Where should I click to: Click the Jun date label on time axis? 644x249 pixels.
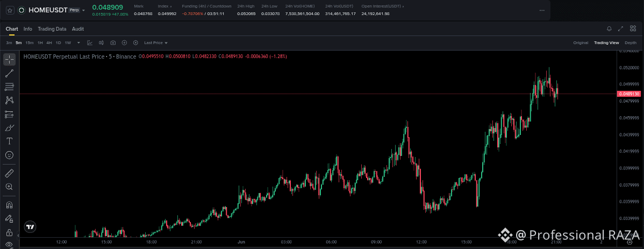click(x=241, y=243)
